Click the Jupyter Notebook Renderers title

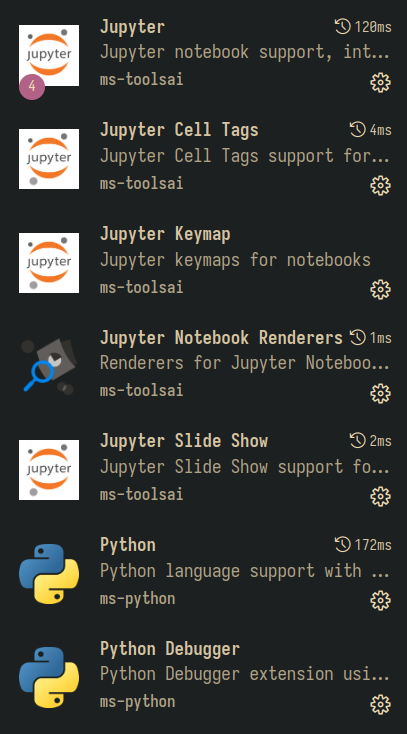click(x=221, y=338)
